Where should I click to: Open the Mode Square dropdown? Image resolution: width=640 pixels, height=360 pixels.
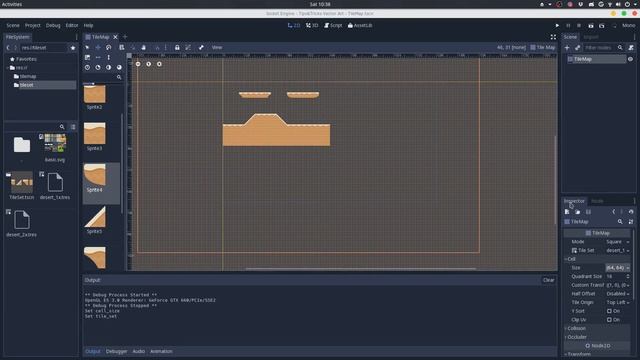pos(617,242)
